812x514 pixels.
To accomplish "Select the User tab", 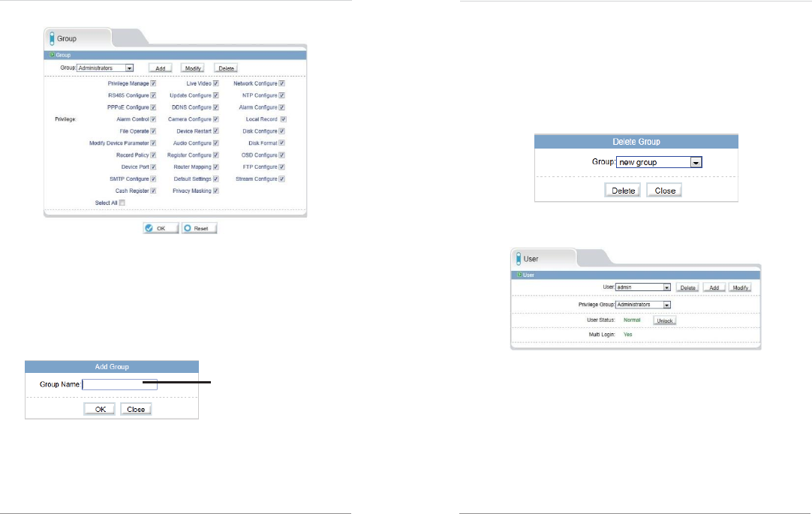I will tap(544, 259).
